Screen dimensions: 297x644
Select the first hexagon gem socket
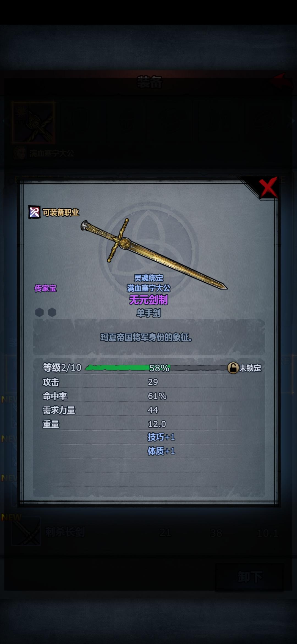click(39, 312)
